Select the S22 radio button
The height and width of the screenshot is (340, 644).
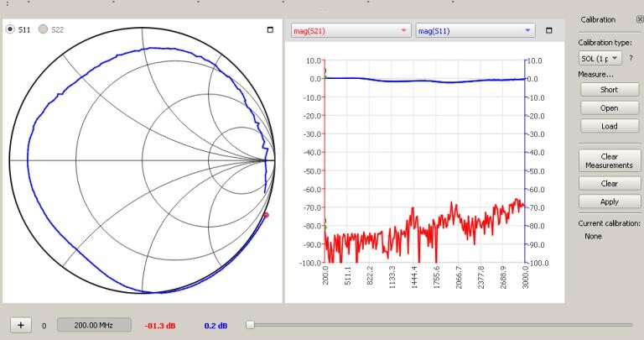coord(43,29)
